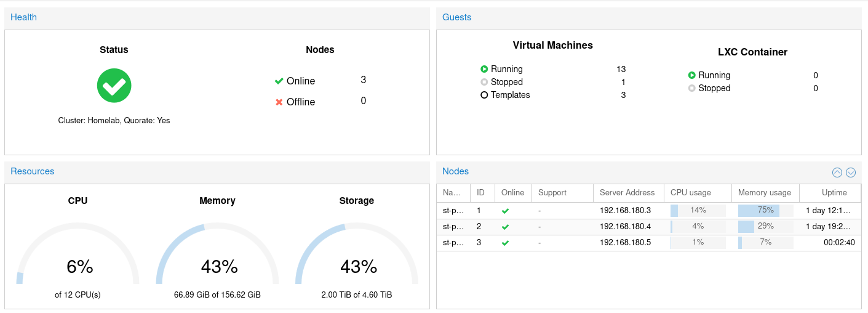This screenshot has width=868, height=313.
Task: Click the green cluster status checkmark icon
Action: coord(114,86)
